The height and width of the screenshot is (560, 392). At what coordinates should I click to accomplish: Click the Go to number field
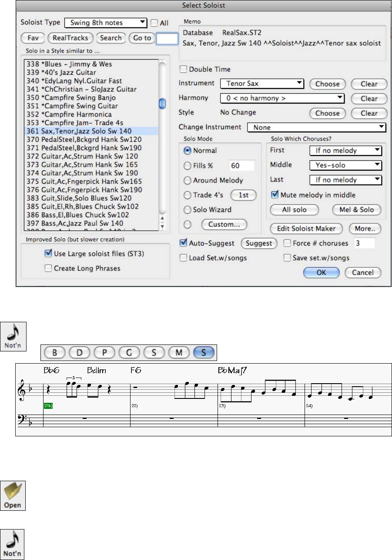(167, 38)
